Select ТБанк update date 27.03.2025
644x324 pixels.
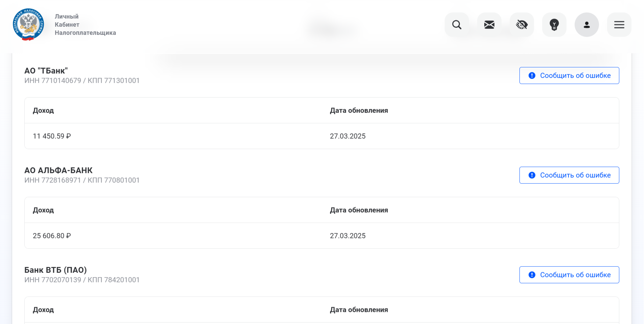point(348,136)
